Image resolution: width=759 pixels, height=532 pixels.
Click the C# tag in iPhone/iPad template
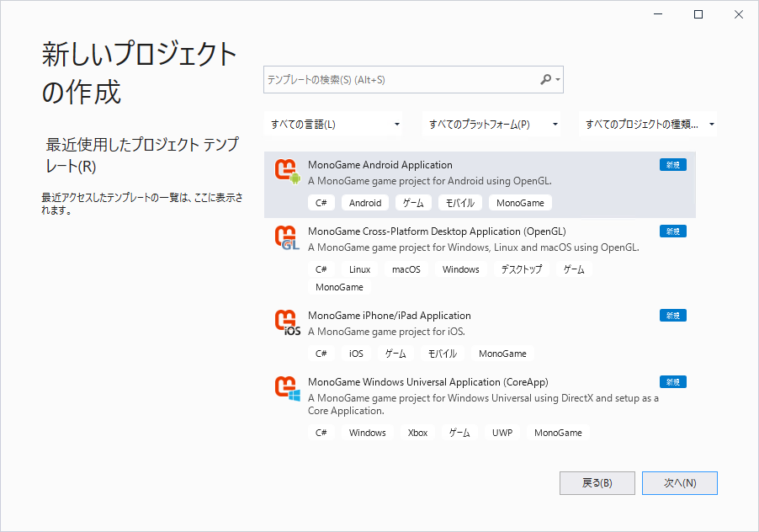pyautogui.click(x=321, y=354)
